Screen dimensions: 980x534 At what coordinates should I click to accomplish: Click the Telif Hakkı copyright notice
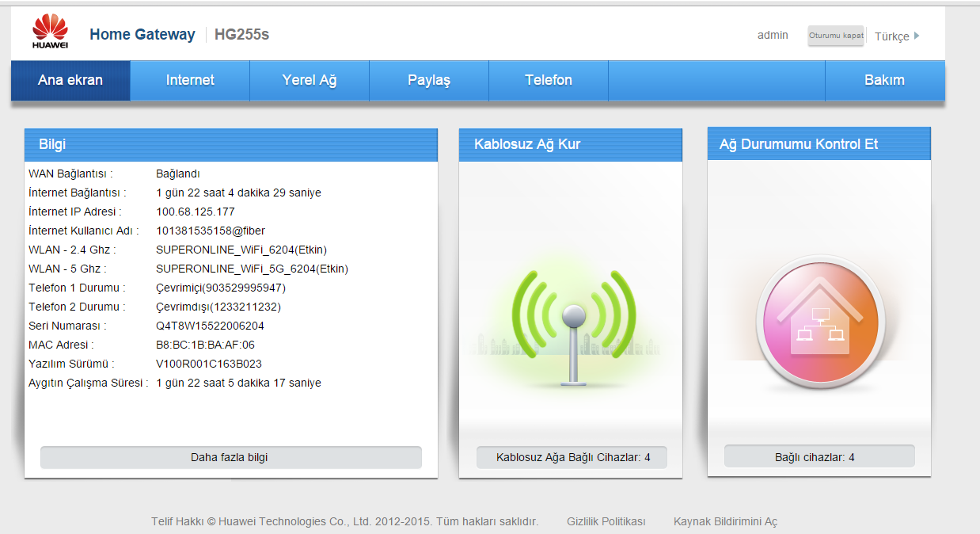tap(345, 521)
